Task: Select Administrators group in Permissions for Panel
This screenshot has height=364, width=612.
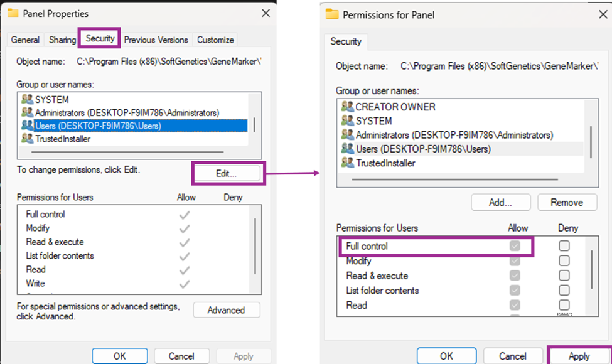Action: coord(454,135)
